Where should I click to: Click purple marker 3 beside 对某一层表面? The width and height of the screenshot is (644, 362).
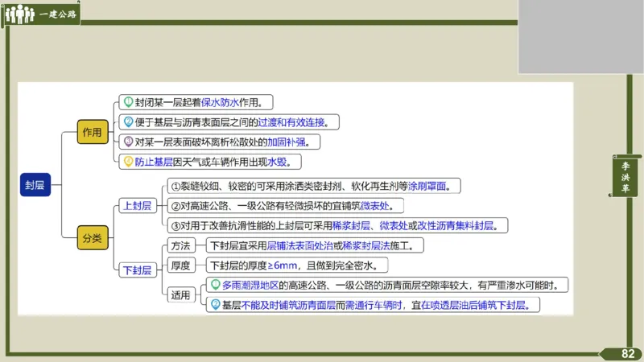tap(128, 142)
